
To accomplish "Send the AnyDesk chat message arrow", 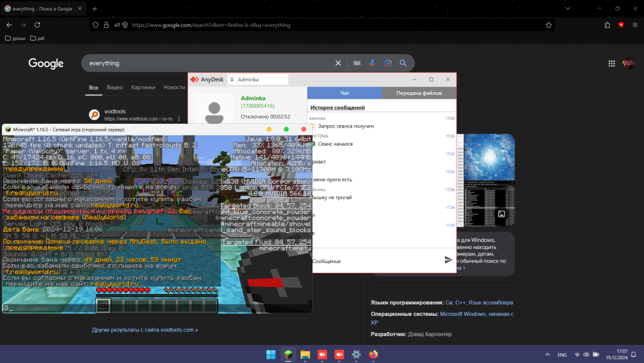I will point(448,260).
